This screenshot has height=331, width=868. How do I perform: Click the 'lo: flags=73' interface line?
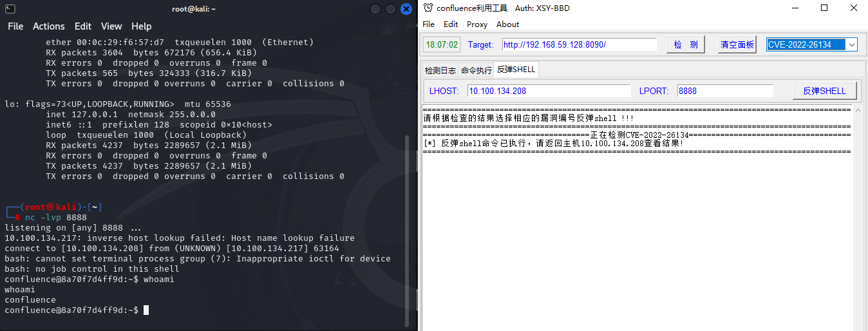pos(118,104)
